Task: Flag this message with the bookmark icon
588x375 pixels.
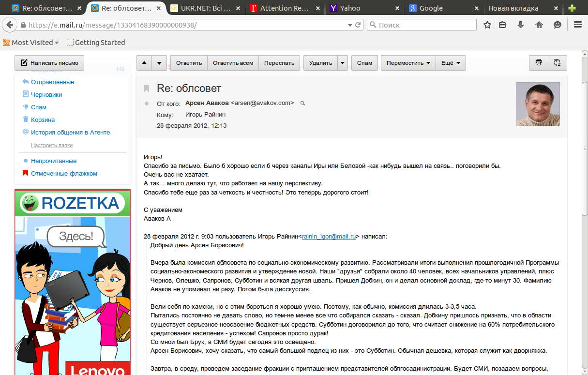Action: click(146, 89)
